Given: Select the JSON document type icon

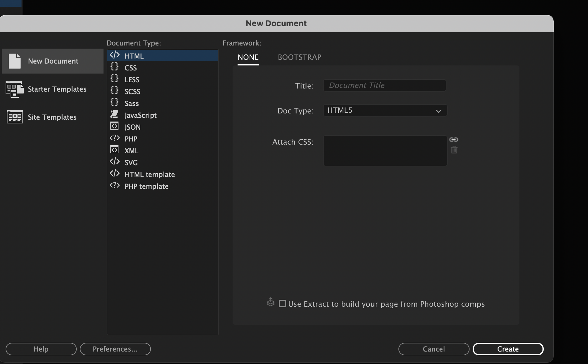Looking at the screenshot, I should click(x=115, y=126).
